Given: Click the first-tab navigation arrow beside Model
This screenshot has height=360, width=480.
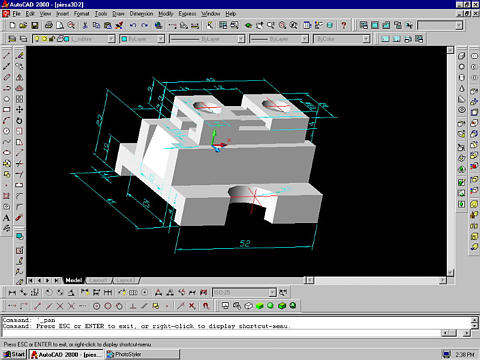Looking at the screenshot, I should click(30, 280).
